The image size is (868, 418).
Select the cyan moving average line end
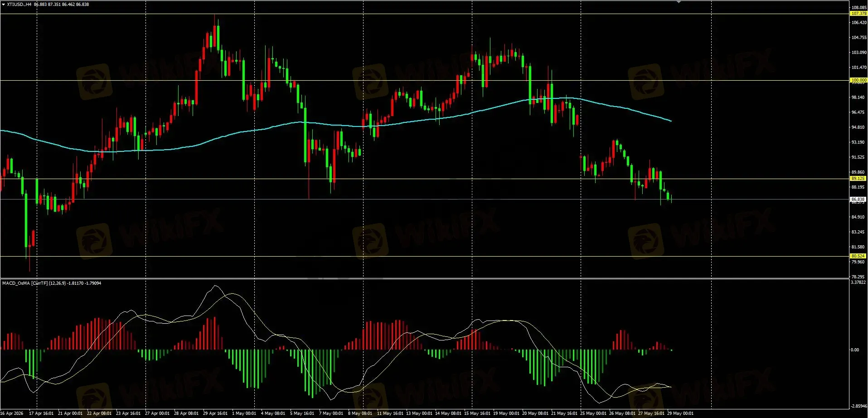tap(670, 121)
